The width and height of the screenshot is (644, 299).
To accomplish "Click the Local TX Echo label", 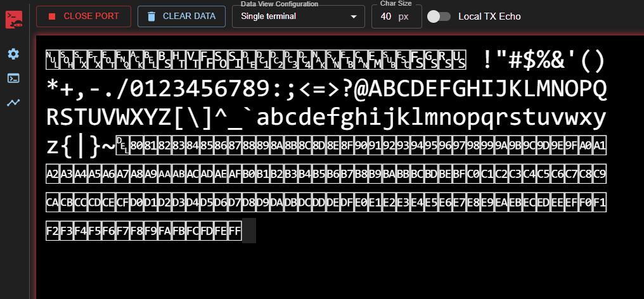I will click(x=489, y=16).
